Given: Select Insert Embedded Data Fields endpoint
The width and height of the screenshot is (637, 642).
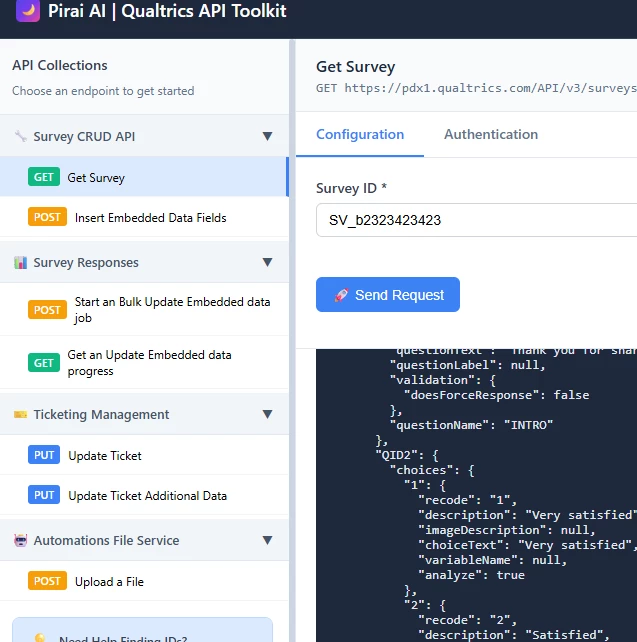Looking at the screenshot, I should 144,217.
